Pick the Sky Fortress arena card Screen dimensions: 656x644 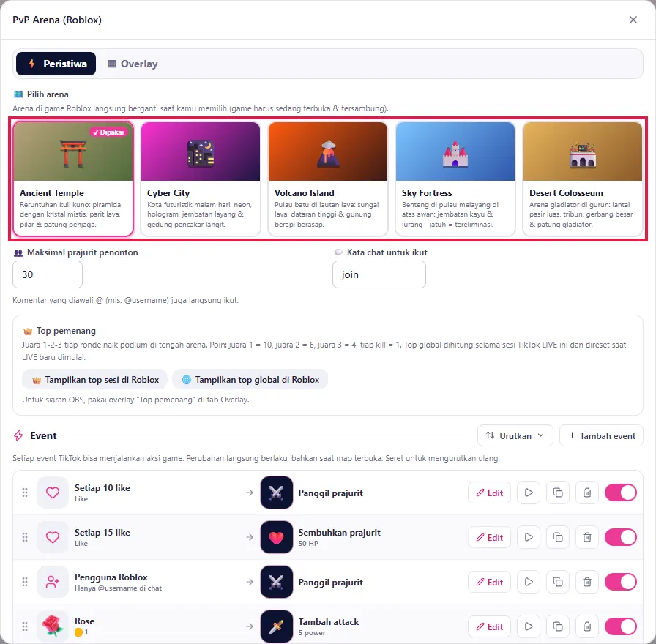click(x=455, y=179)
